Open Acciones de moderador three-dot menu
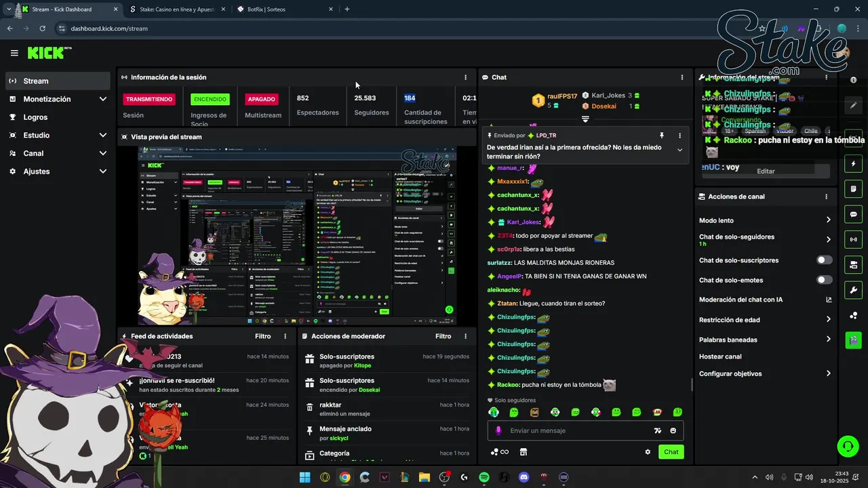The width and height of the screenshot is (868, 488). tap(465, 336)
